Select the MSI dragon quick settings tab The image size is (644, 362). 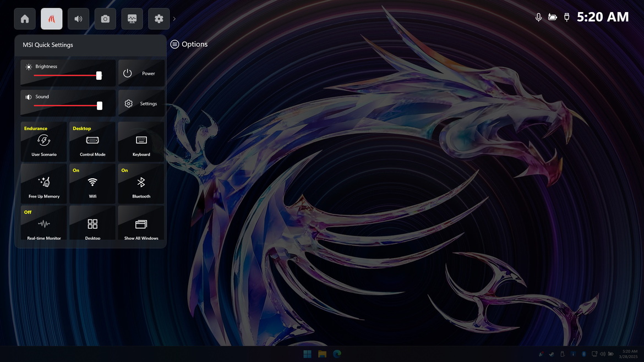coord(51,19)
